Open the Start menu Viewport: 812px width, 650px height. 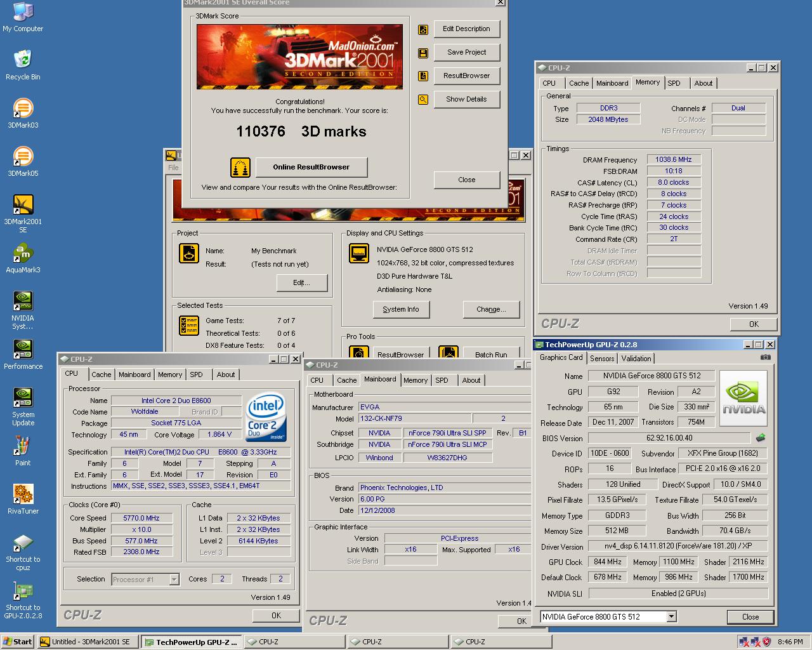(18, 642)
